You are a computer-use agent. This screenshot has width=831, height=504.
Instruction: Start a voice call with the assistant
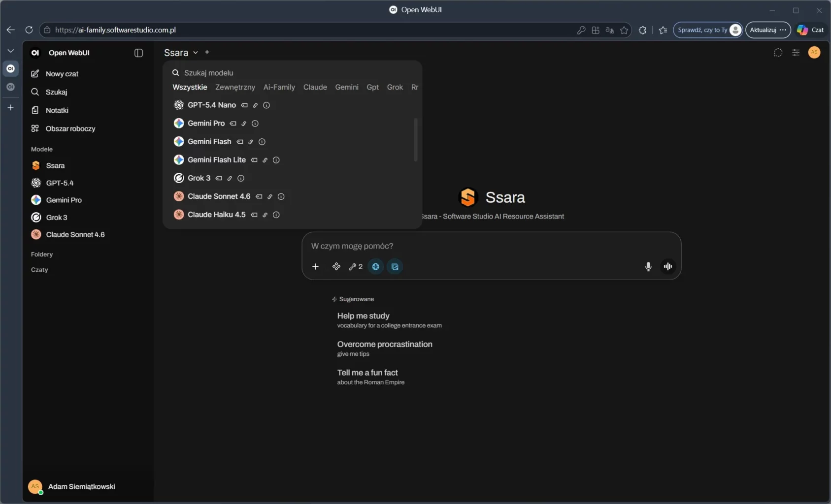click(x=668, y=266)
